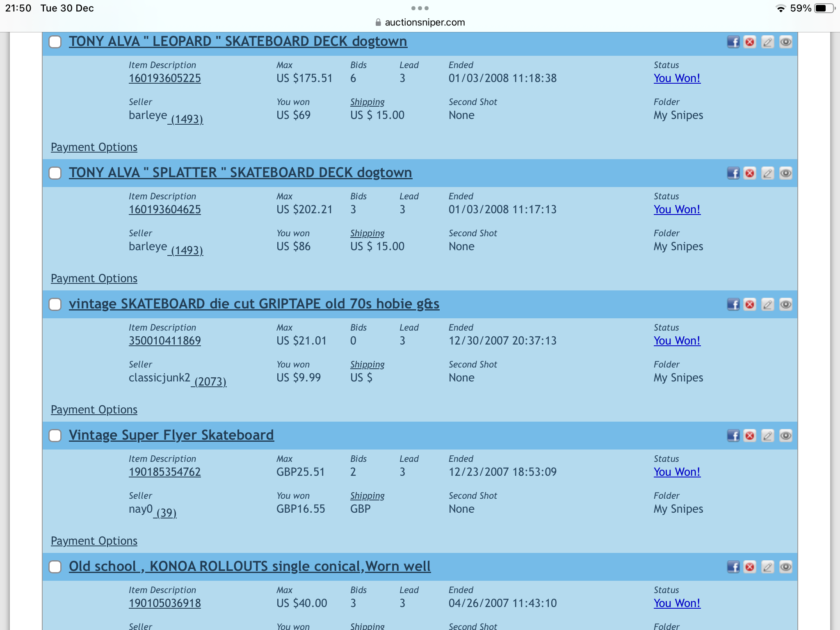
Task: Open Payment Options under Super Flyer Skateboard
Action: (x=94, y=541)
